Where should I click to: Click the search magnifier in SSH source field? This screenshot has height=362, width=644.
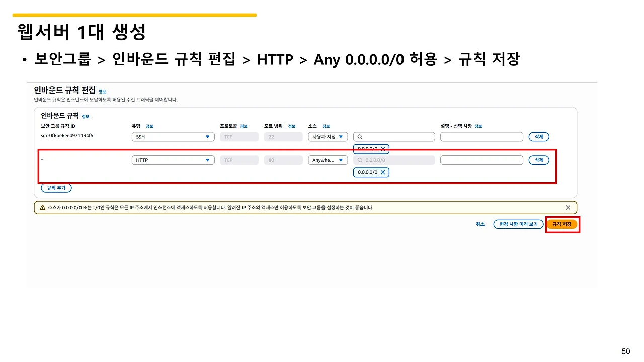[360, 137]
